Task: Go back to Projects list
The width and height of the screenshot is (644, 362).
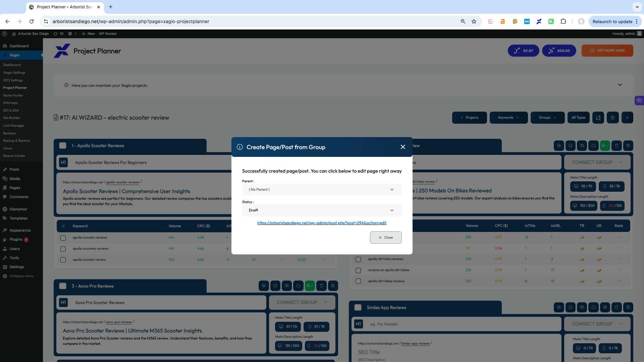Action: coord(469,117)
